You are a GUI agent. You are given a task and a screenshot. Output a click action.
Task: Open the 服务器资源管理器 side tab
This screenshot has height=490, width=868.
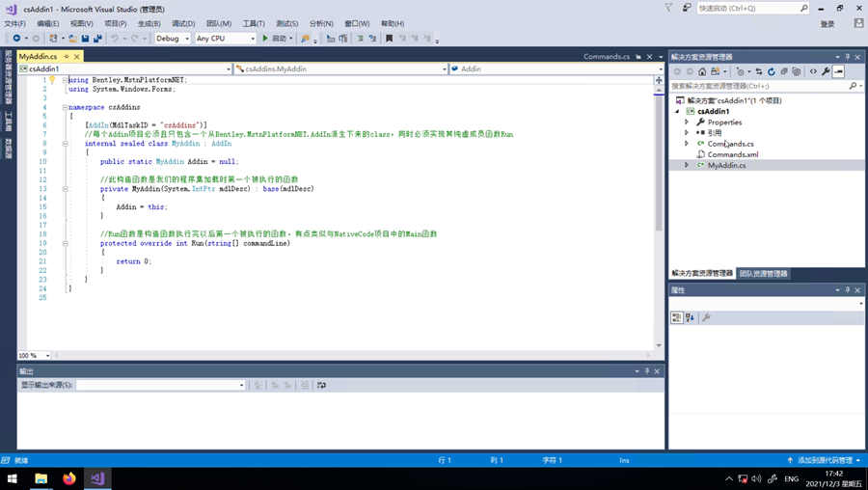click(9, 77)
